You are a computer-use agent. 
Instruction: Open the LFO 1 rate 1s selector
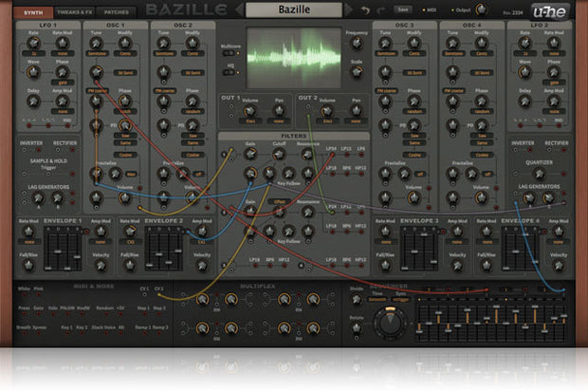33,54
